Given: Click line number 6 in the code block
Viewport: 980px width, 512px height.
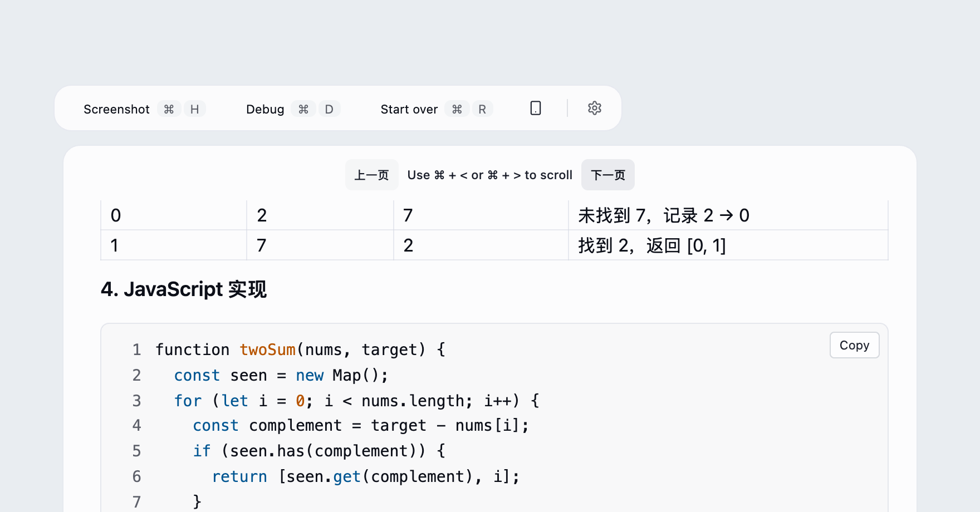Looking at the screenshot, I should pos(136,476).
